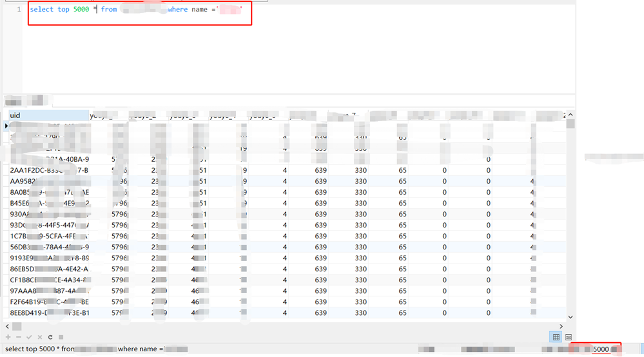Click the horizontal scrollbar left arrow
This screenshot has width=644, height=357.
click(7, 326)
